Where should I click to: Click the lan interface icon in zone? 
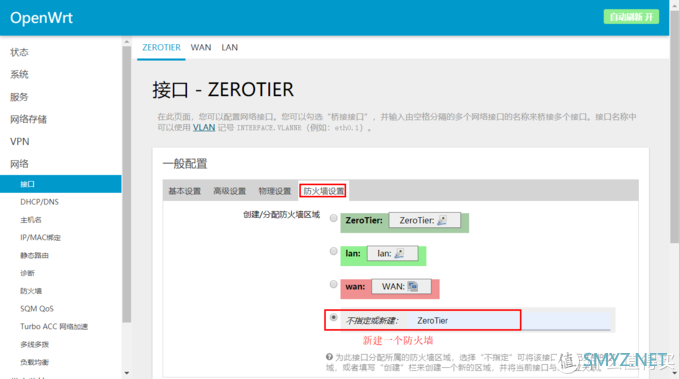[x=399, y=253]
